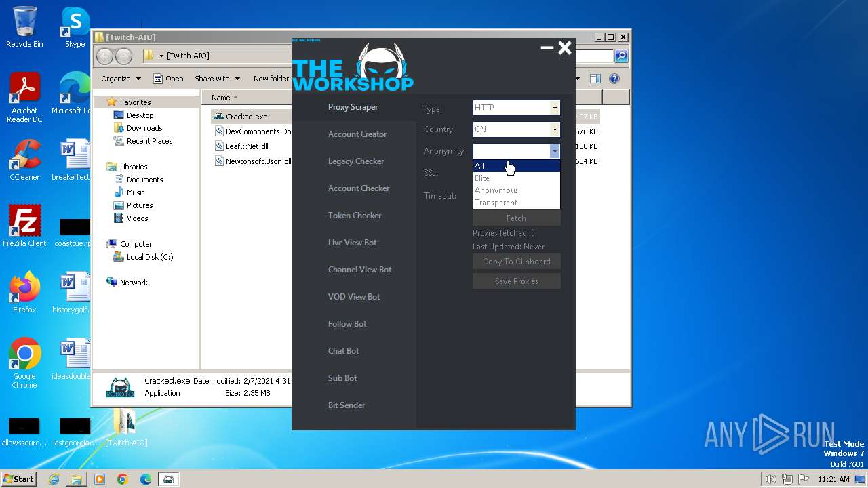Collapse the Anonymity dropdown arrow
The image size is (868, 488).
point(555,151)
